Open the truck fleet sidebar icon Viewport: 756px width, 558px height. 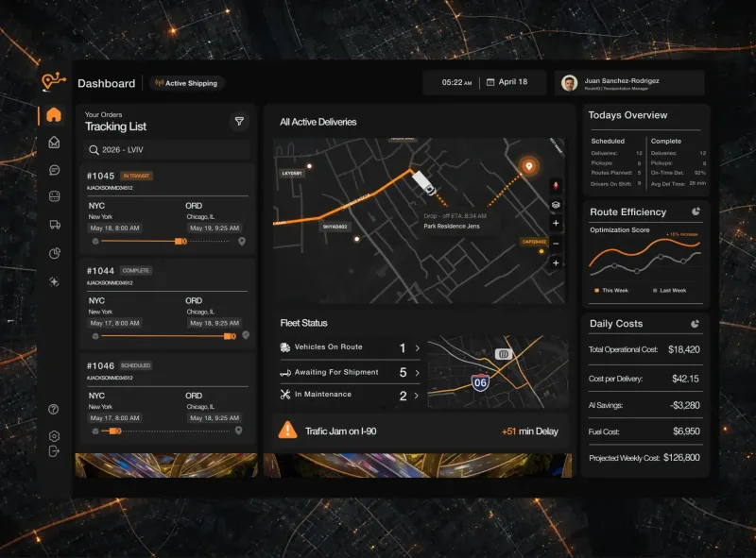(55, 225)
